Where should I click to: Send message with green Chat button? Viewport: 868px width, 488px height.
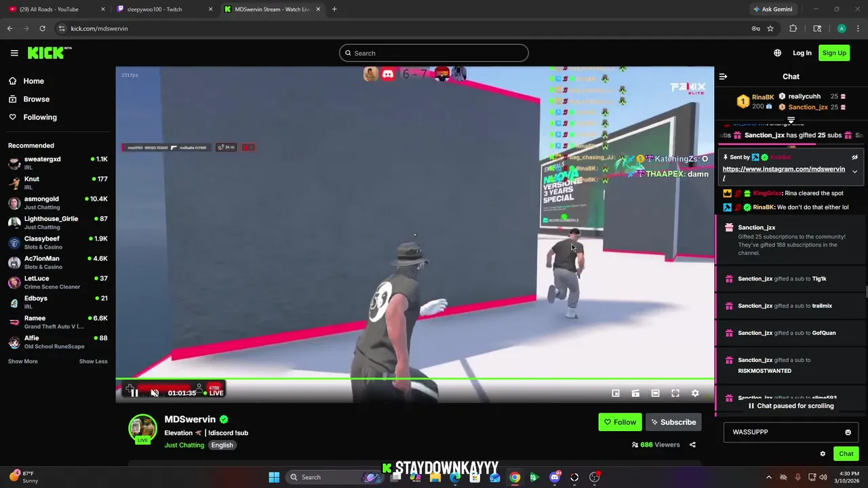coord(846,454)
